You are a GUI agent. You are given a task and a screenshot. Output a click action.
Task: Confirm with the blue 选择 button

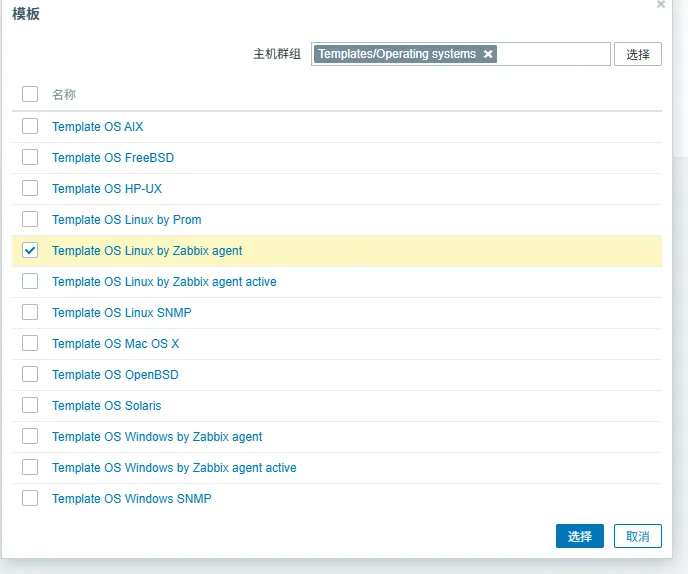[579, 537]
